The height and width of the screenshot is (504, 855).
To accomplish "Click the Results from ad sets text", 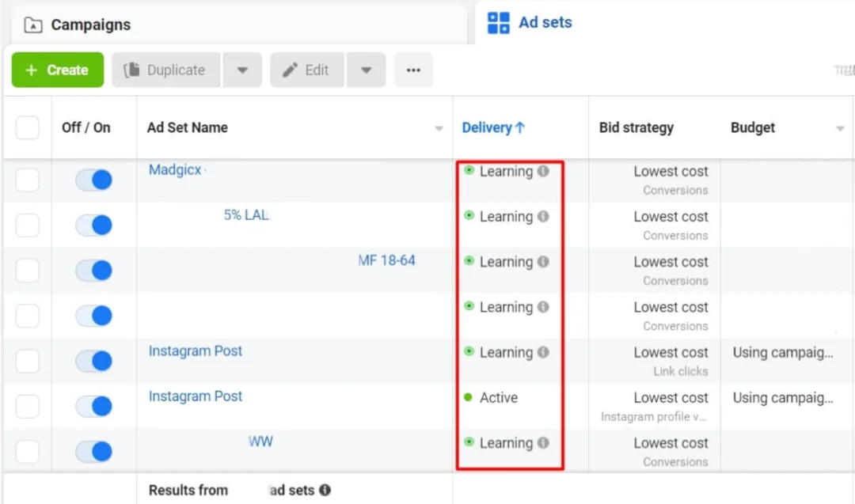I will pyautogui.click(x=232, y=490).
